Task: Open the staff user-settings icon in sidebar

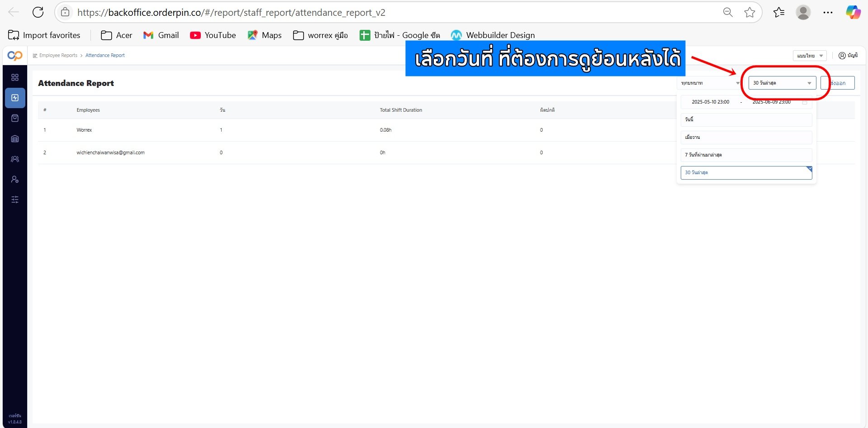Action: pyautogui.click(x=15, y=180)
